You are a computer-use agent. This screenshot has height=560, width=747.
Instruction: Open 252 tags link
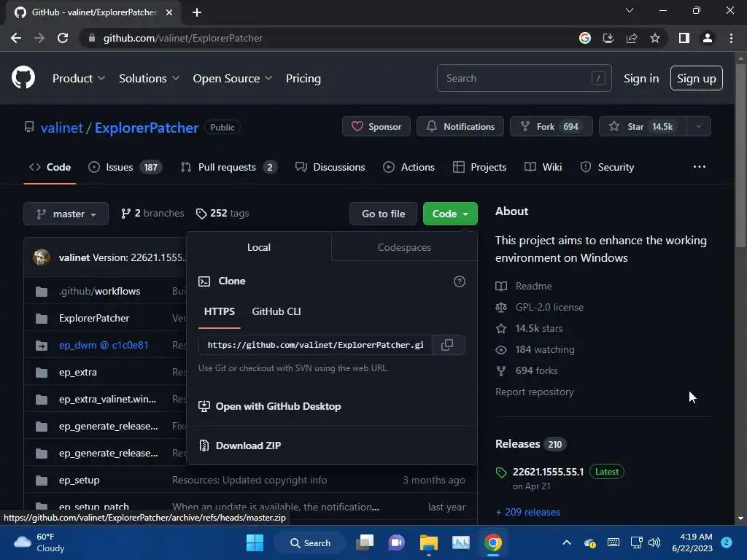tap(222, 214)
